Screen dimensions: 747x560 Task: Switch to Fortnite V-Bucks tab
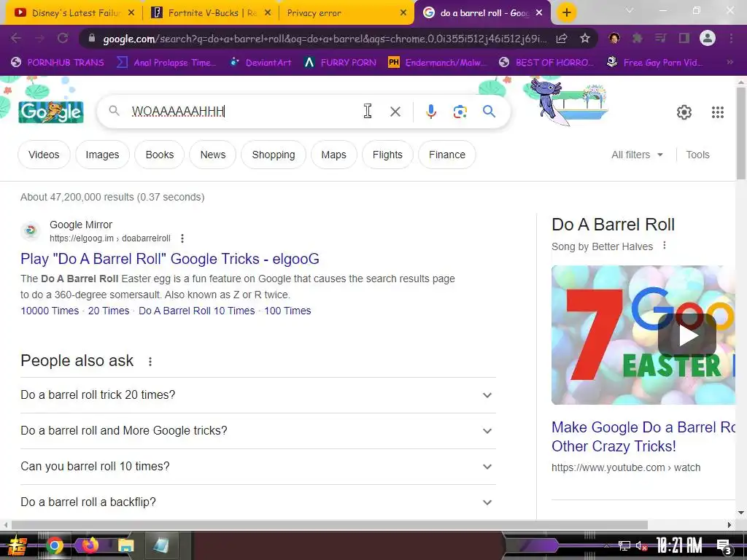[210, 13]
